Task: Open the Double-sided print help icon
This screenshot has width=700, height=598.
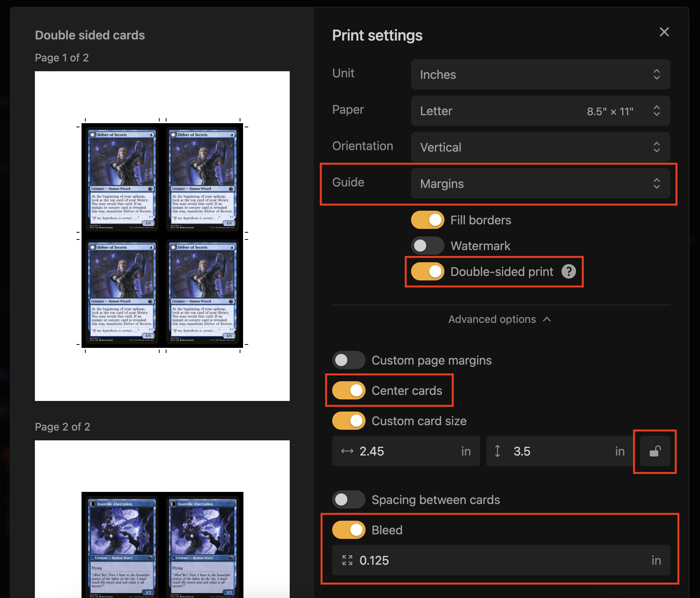Action: tap(568, 271)
